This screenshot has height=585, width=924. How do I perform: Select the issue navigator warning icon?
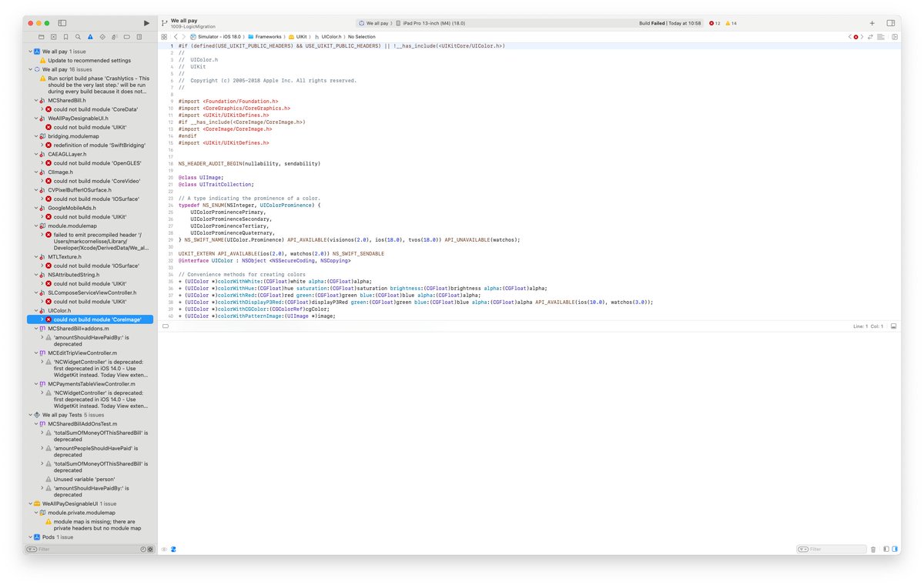point(90,36)
